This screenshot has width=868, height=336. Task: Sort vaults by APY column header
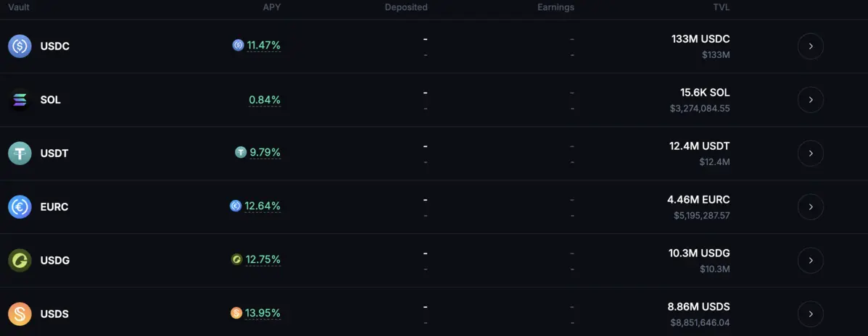tap(271, 7)
